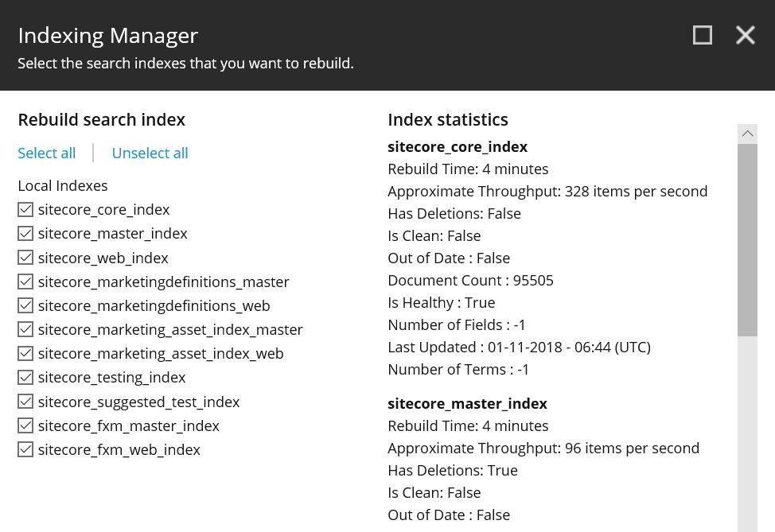Toggle sitecore_marketingdefinitions_master checkbox

tap(25, 282)
